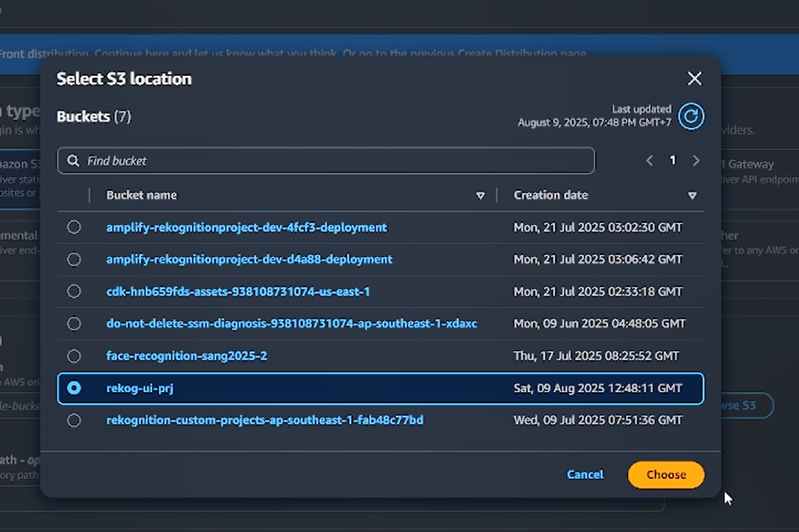Viewport: 799px width, 532px height.
Task: Open rekognition-custom-projects-ap-southeast-1-fab48c77bd link
Action: coord(264,420)
